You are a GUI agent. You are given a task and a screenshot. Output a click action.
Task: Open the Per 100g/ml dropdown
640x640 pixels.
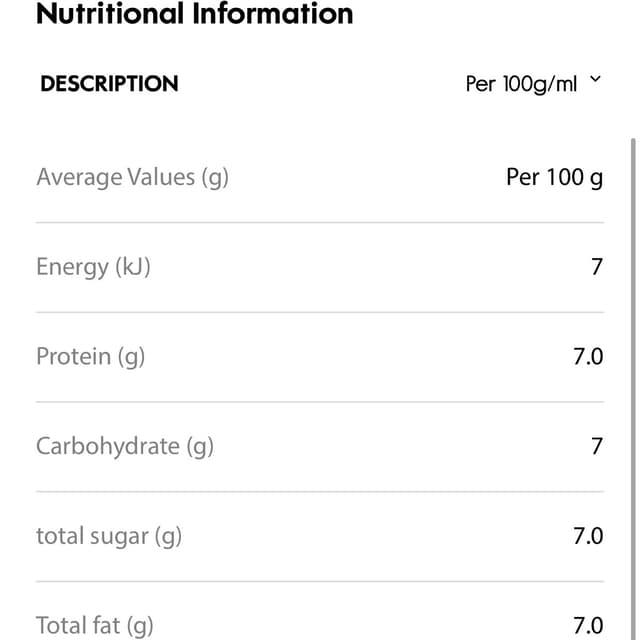tap(533, 84)
